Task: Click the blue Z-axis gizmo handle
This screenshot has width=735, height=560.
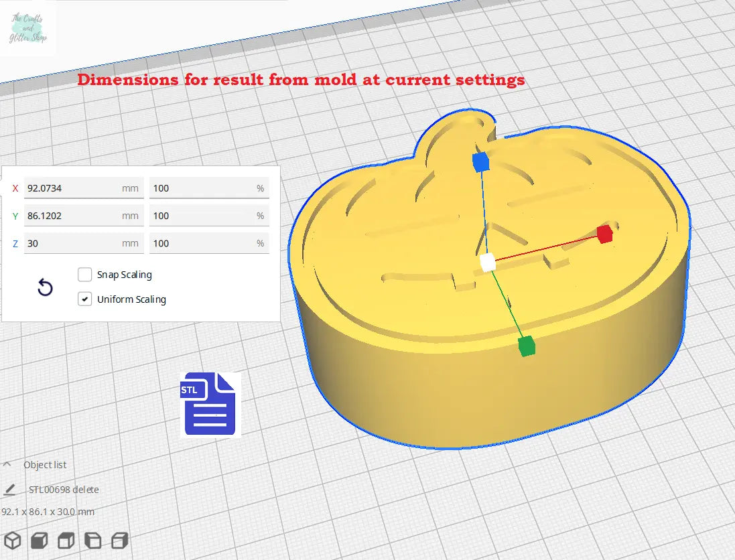Action: pyautogui.click(x=480, y=161)
